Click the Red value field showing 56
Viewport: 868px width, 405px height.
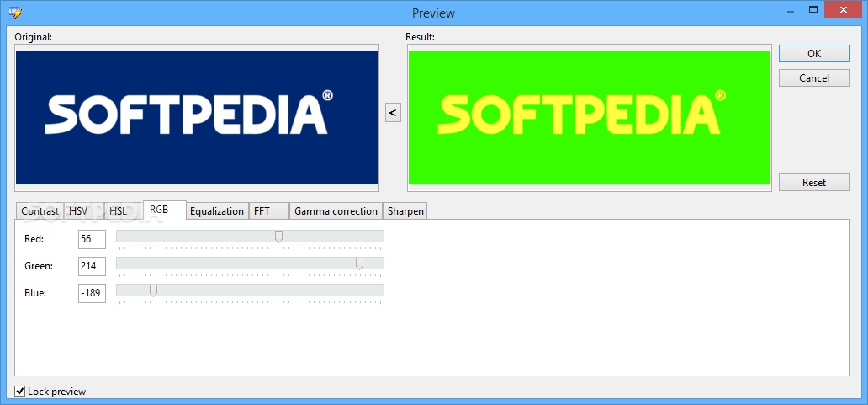[92, 239]
